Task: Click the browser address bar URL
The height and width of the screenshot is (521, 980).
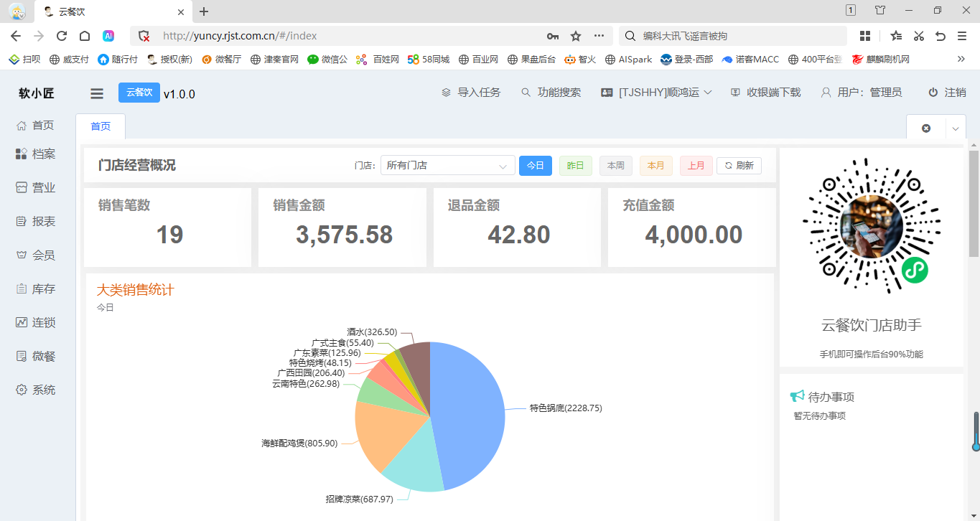Action: 240,36
